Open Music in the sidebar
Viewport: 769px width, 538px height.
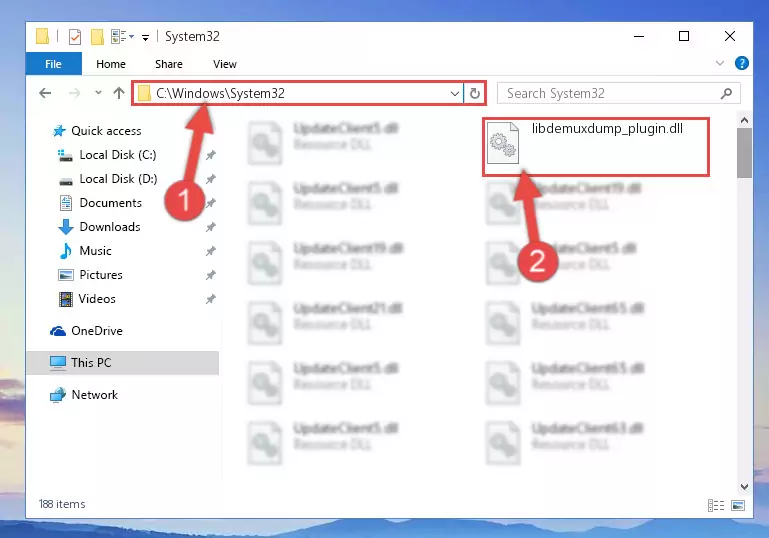coord(95,251)
